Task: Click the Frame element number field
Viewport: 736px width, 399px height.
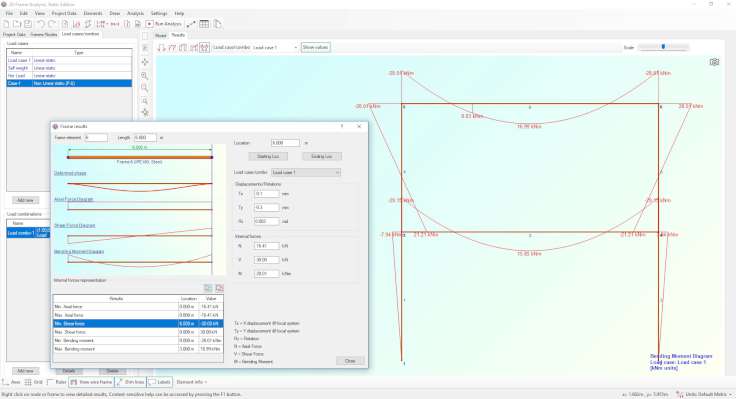Action: 96,138
